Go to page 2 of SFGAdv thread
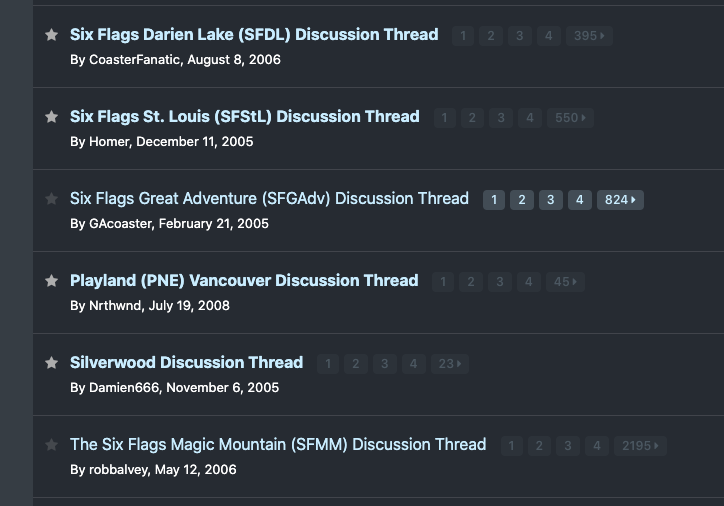The height and width of the screenshot is (506, 724). point(522,200)
